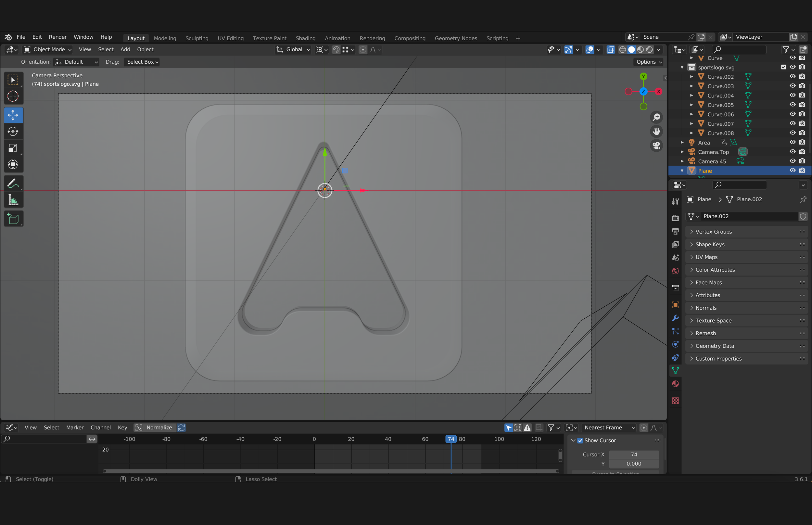Open the Orientation Default dropdown

pyautogui.click(x=77, y=62)
